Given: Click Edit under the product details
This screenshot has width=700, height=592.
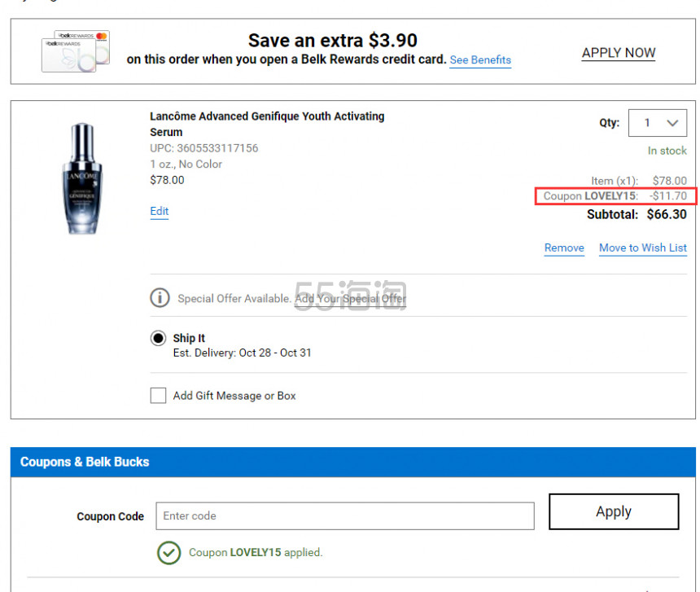Looking at the screenshot, I should pos(159,211).
